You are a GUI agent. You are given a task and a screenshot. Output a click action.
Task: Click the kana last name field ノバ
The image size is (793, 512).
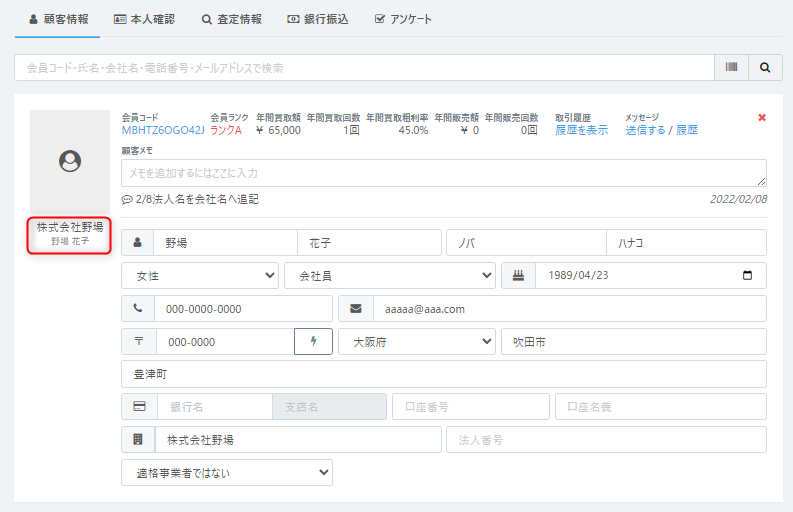click(526, 243)
